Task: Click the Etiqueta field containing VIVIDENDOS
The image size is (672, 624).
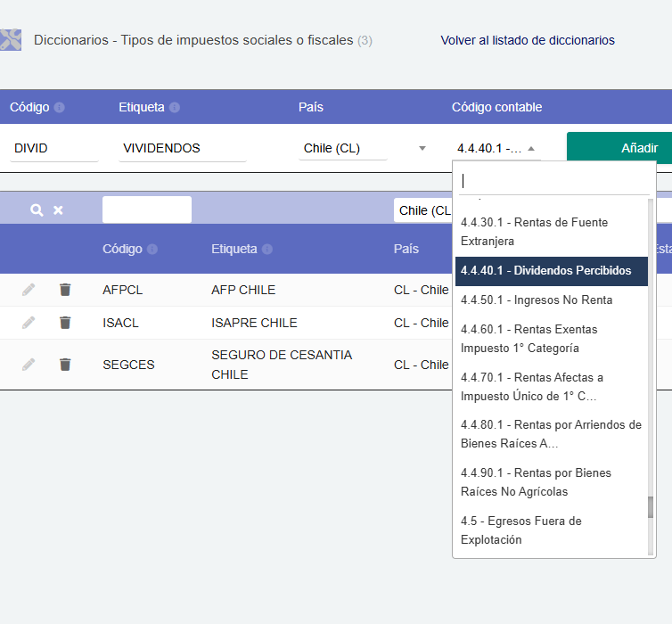Action: point(182,148)
